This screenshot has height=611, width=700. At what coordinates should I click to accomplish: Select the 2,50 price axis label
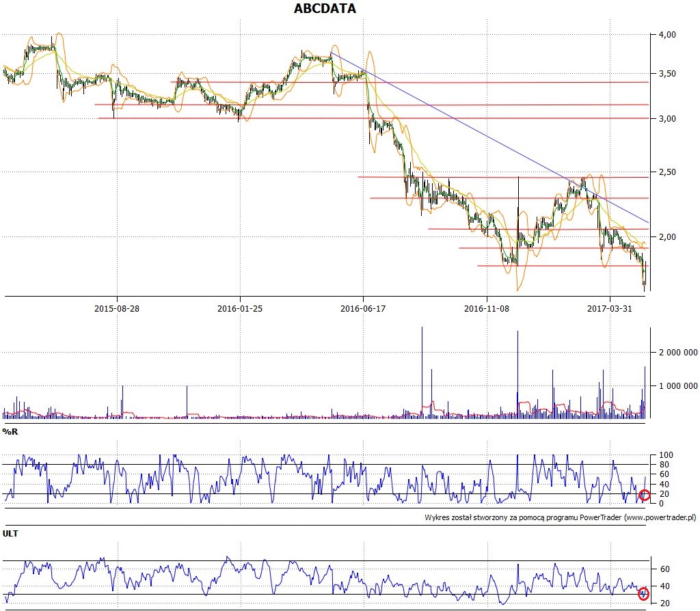(667, 172)
